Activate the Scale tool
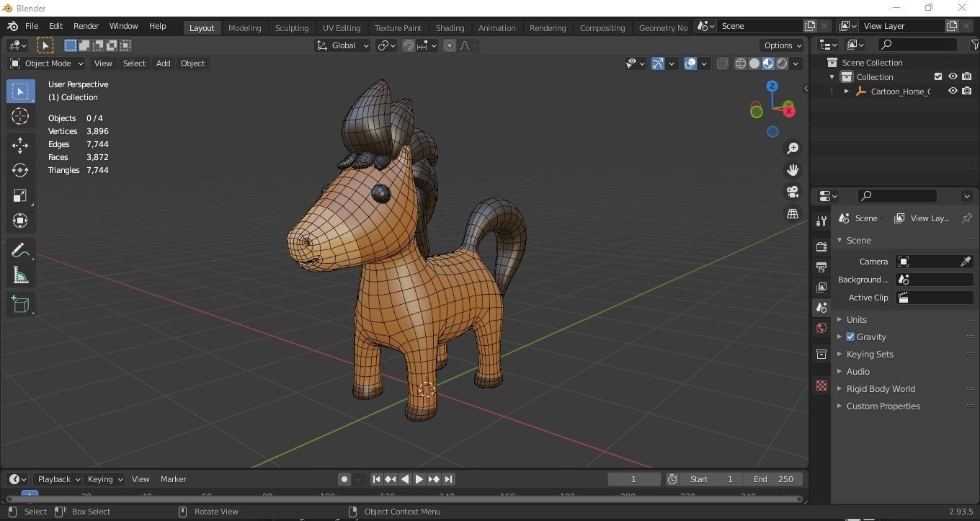 (x=20, y=195)
